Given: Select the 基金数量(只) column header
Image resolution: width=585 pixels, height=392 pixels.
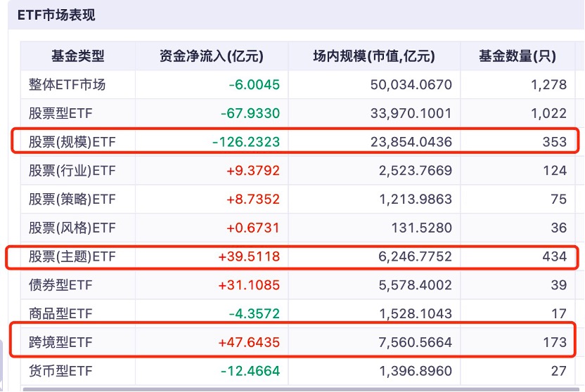Looking at the screenshot, I should [x=517, y=56].
